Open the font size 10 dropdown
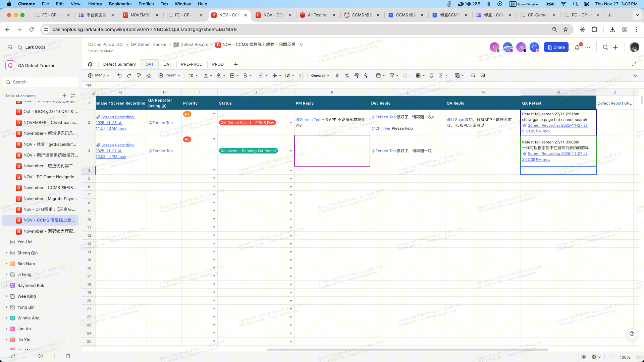Screen dimensions: 644x362 pyautogui.click(x=193, y=75)
